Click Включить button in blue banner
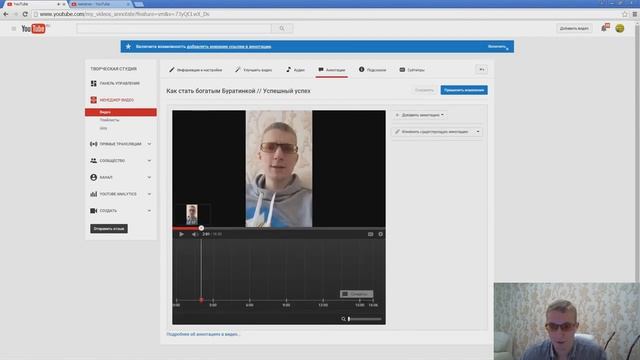Image resolution: width=640 pixels, height=360 pixels. pos(498,47)
